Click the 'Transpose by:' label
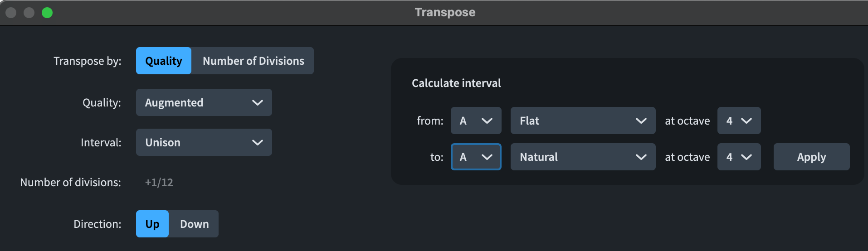The width and height of the screenshot is (868, 251). tap(88, 61)
